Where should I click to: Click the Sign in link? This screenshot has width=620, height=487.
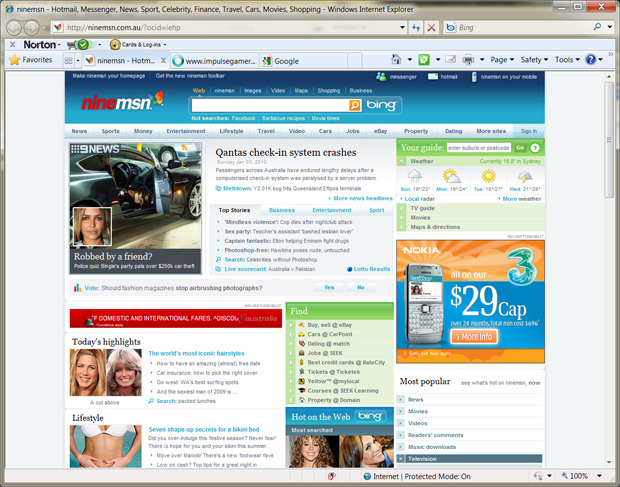coord(529,131)
